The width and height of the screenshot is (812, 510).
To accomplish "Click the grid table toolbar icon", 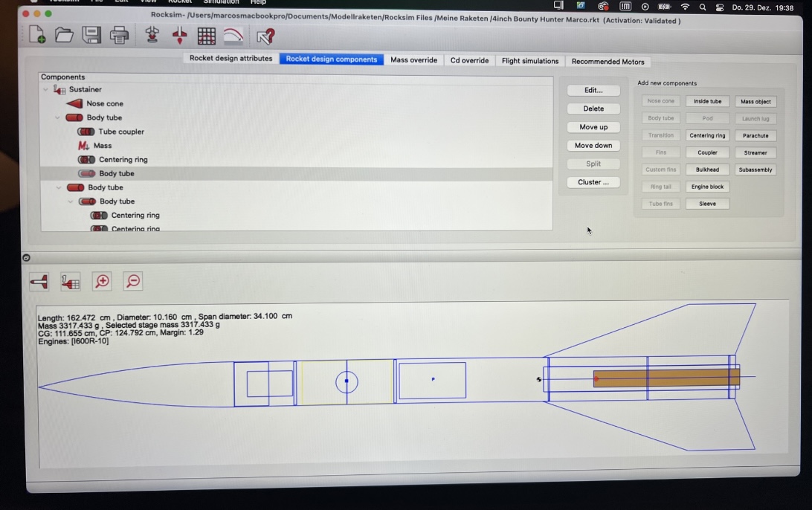I will [x=206, y=36].
